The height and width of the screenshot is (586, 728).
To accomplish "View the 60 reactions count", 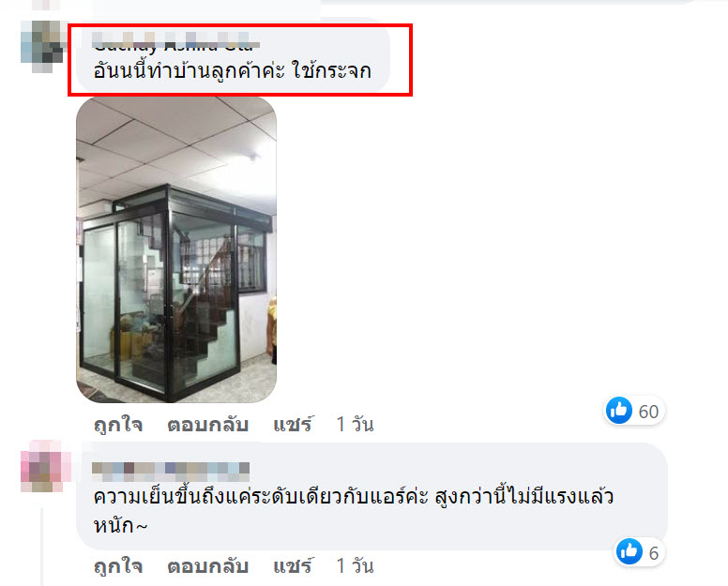I will coord(648,412).
